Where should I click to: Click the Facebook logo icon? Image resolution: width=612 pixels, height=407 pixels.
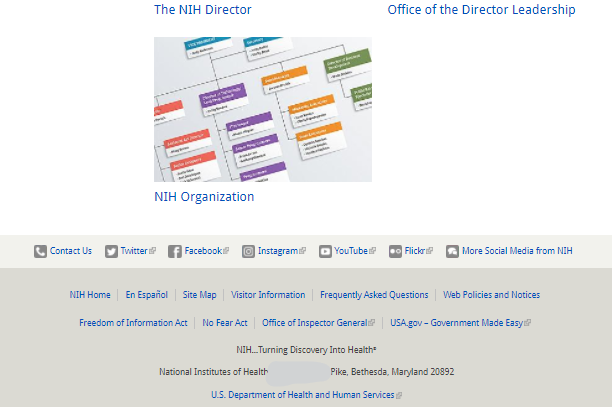(174, 251)
